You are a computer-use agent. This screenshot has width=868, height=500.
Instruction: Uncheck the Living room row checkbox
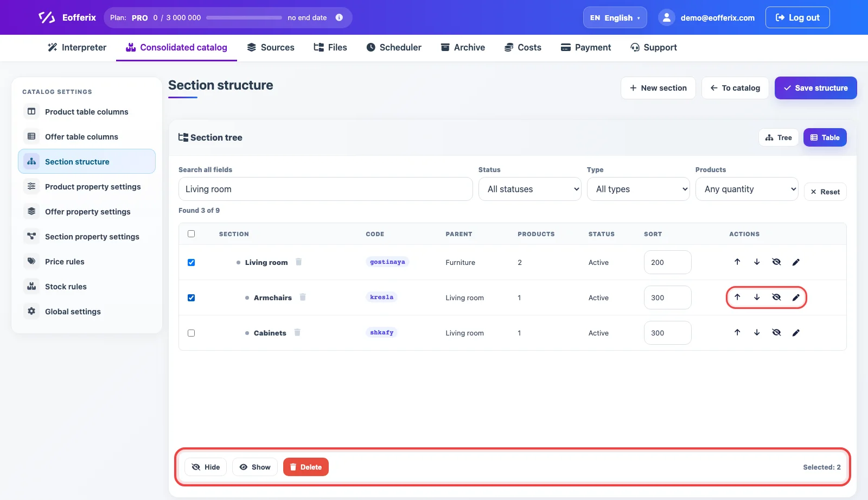pyautogui.click(x=191, y=262)
